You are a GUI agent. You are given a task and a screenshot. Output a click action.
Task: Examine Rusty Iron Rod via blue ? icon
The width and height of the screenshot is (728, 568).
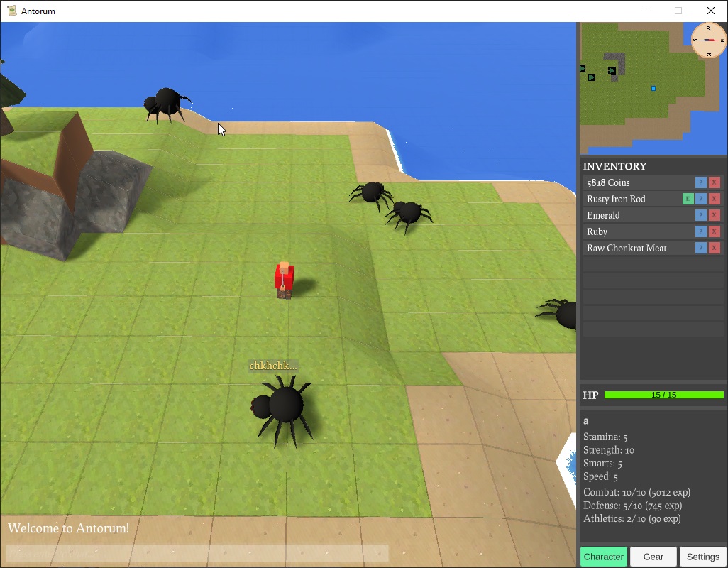click(701, 199)
